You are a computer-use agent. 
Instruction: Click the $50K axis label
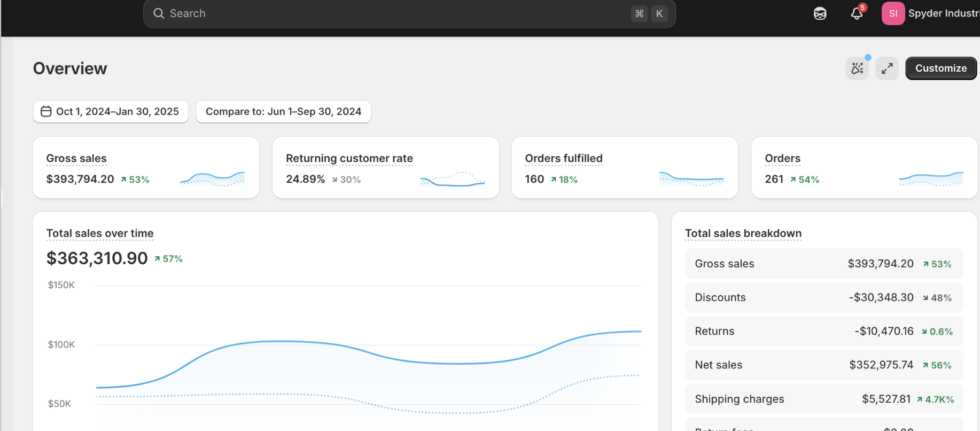click(59, 404)
